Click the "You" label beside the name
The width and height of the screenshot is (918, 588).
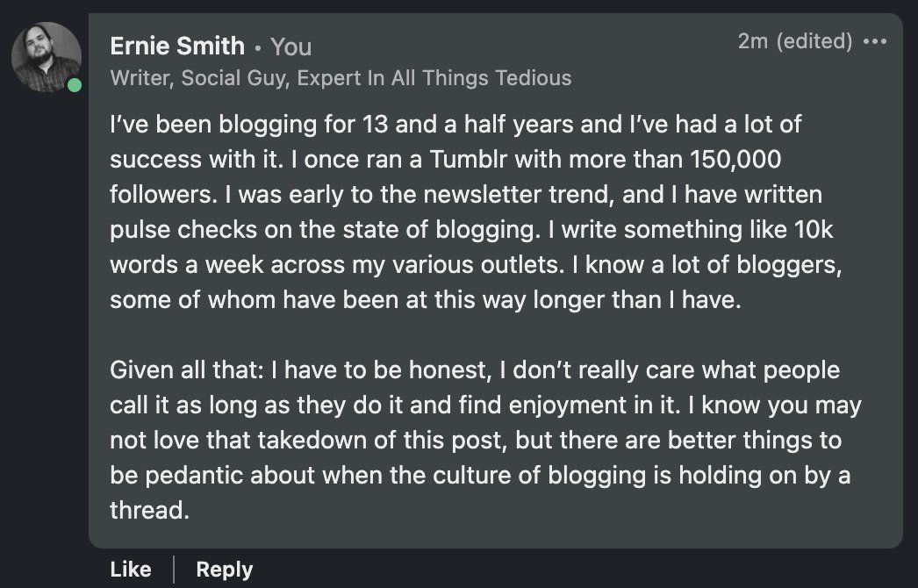coord(290,47)
